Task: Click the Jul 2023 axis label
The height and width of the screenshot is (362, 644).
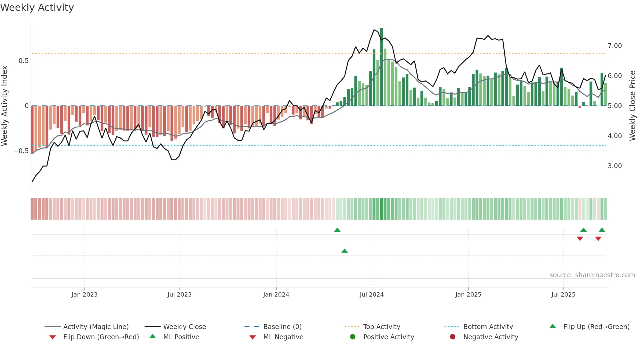Action: tap(180, 295)
